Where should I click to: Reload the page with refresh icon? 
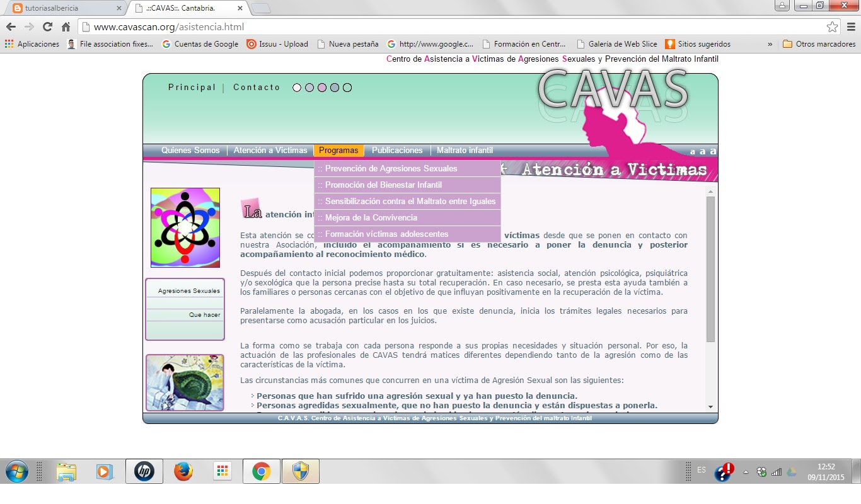point(47,27)
